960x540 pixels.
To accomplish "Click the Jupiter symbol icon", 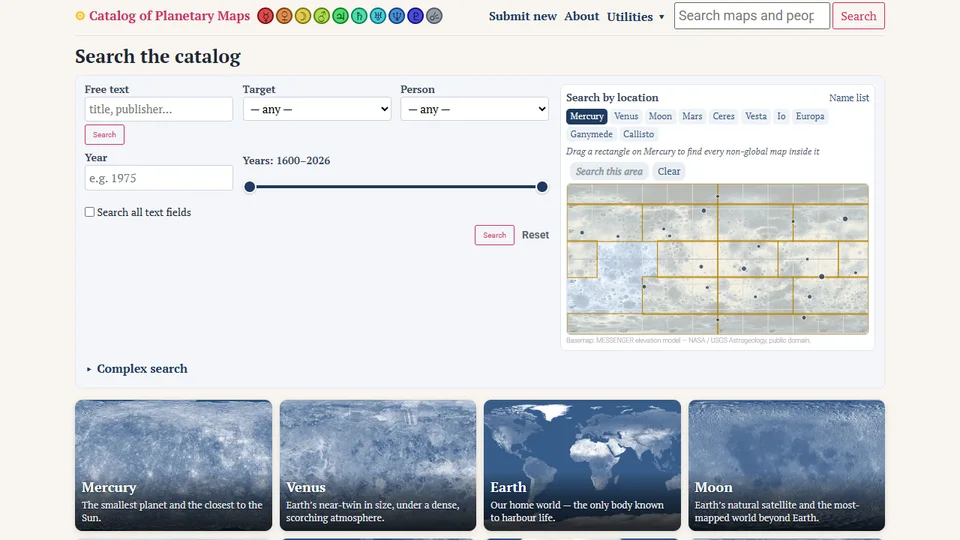I will pos(340,16).
